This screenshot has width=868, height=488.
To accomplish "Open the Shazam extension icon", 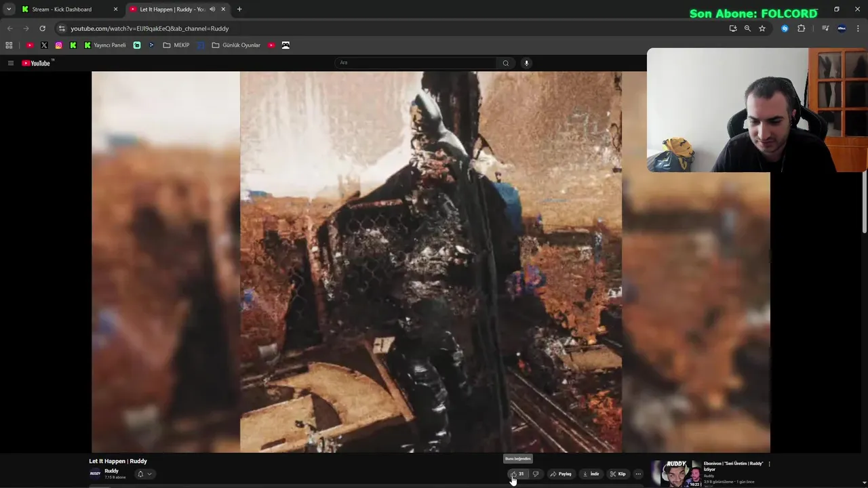I will (785, 28).
